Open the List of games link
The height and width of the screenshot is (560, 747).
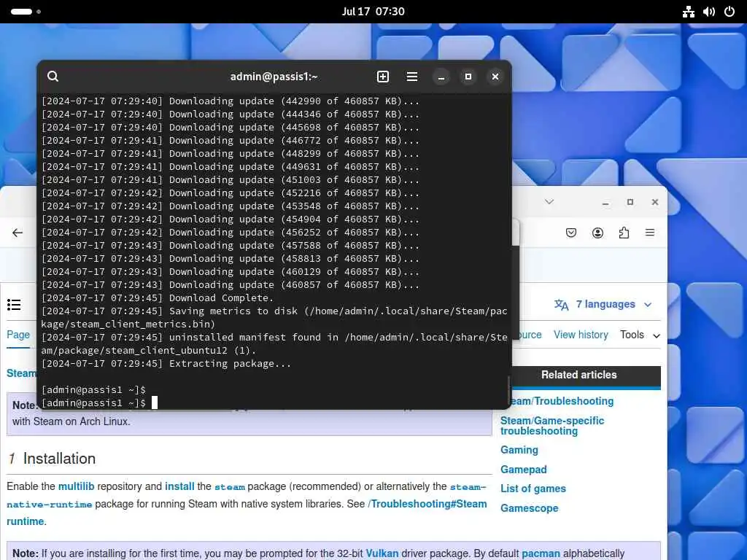click(x=533, y=489)
